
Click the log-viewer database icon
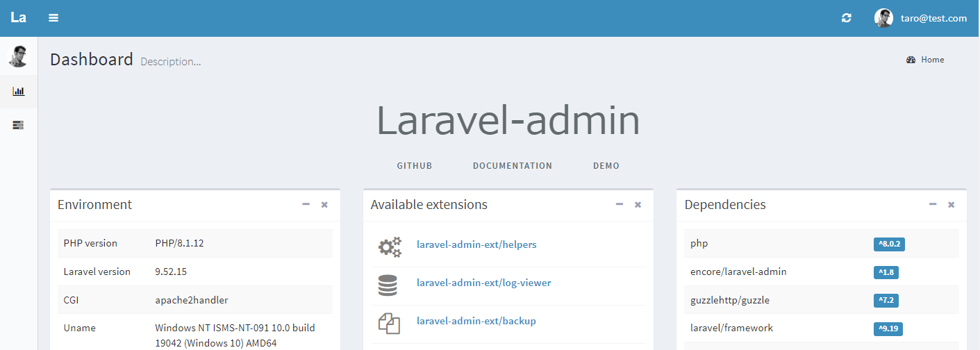(x=388, y=285)
